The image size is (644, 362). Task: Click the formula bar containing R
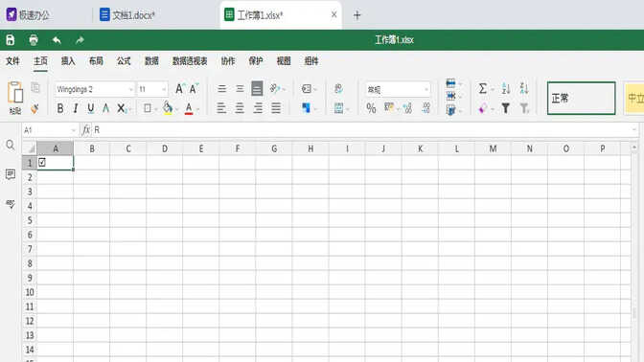(365, 130)
